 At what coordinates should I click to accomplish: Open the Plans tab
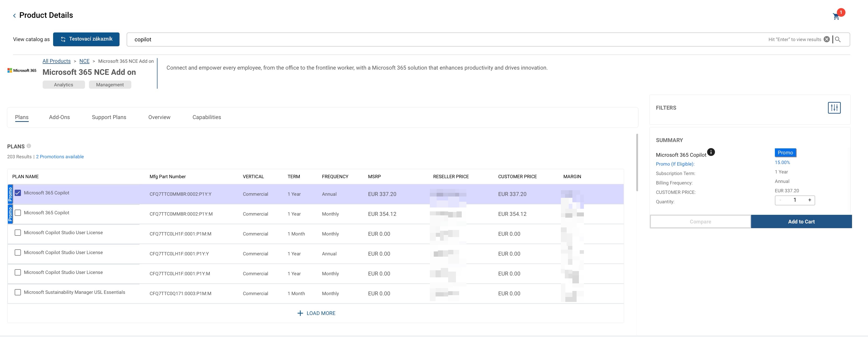(x=21, y=117)
